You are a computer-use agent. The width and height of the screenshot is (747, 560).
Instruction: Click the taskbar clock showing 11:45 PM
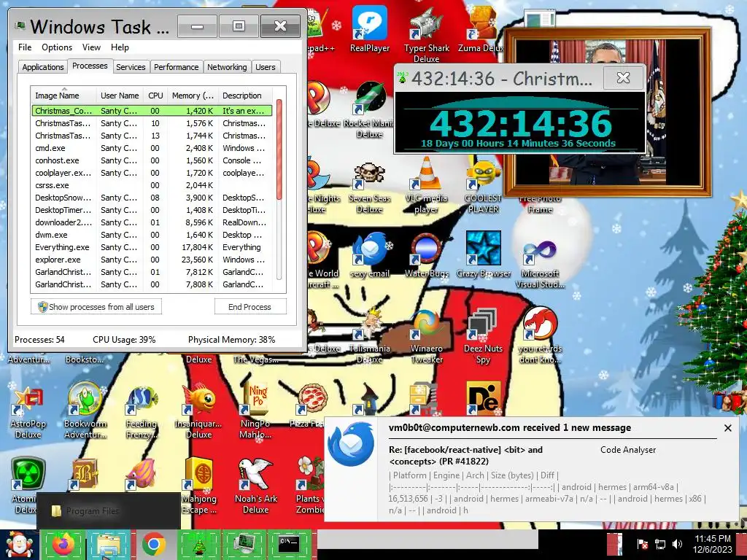(x=712, y=544)
